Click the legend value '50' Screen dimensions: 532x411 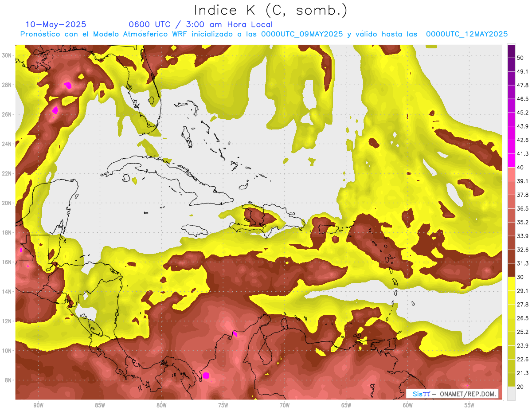coord(521,58)
